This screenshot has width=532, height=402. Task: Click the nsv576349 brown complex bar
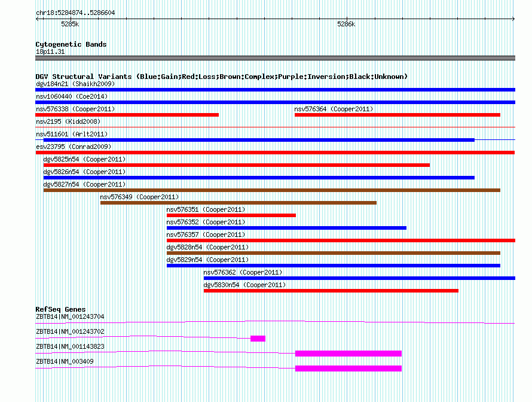click(238, 203)
